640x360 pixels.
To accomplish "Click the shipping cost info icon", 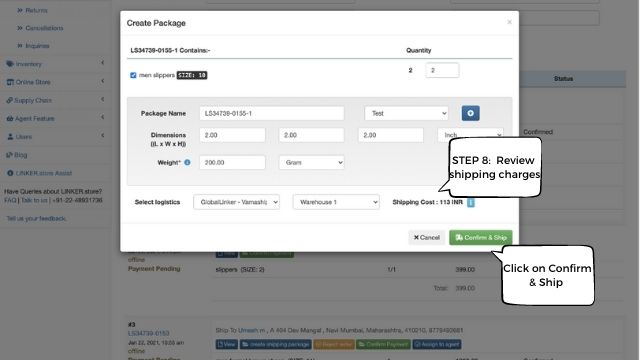I will point(471,202).
